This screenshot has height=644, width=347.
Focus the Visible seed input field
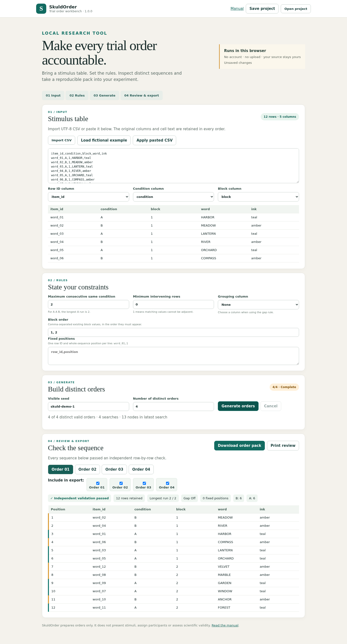89,406
